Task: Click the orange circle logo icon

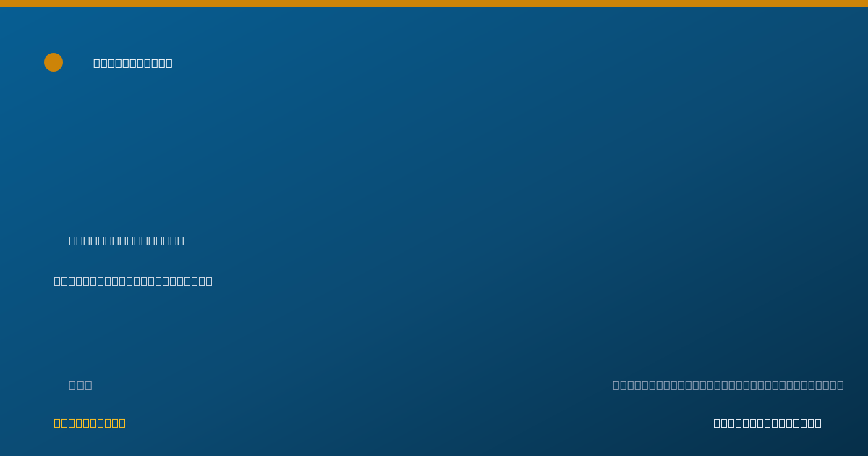Action: point(54,62)
